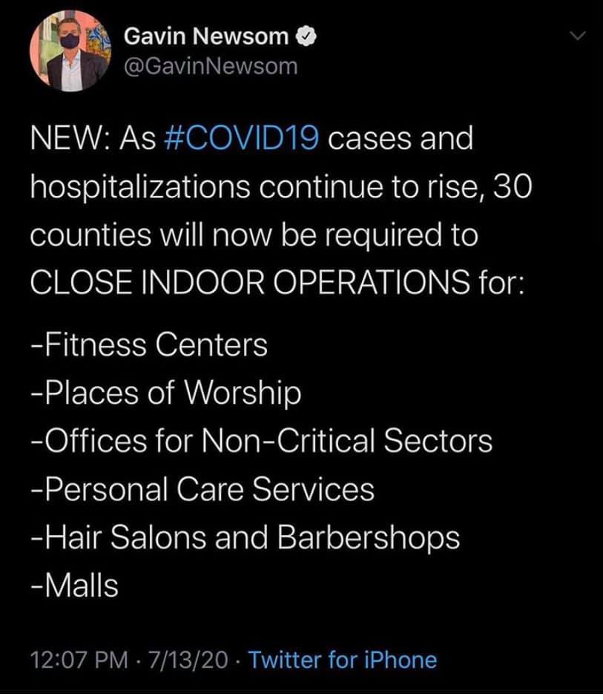Open the #COVID19 hashtag link

coord(240,139)
